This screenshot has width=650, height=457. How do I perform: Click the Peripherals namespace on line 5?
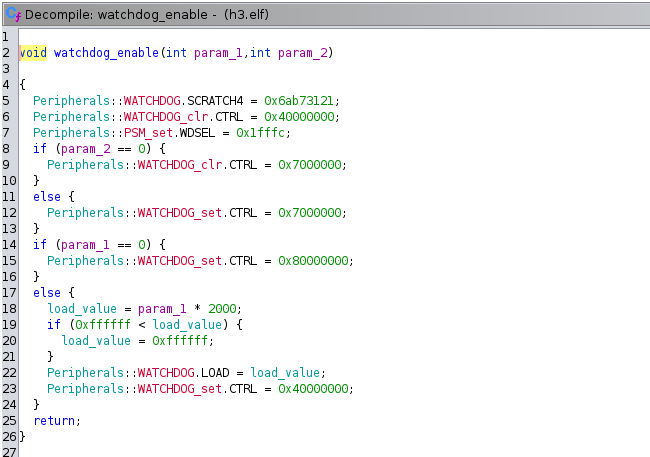click(71, 101)
